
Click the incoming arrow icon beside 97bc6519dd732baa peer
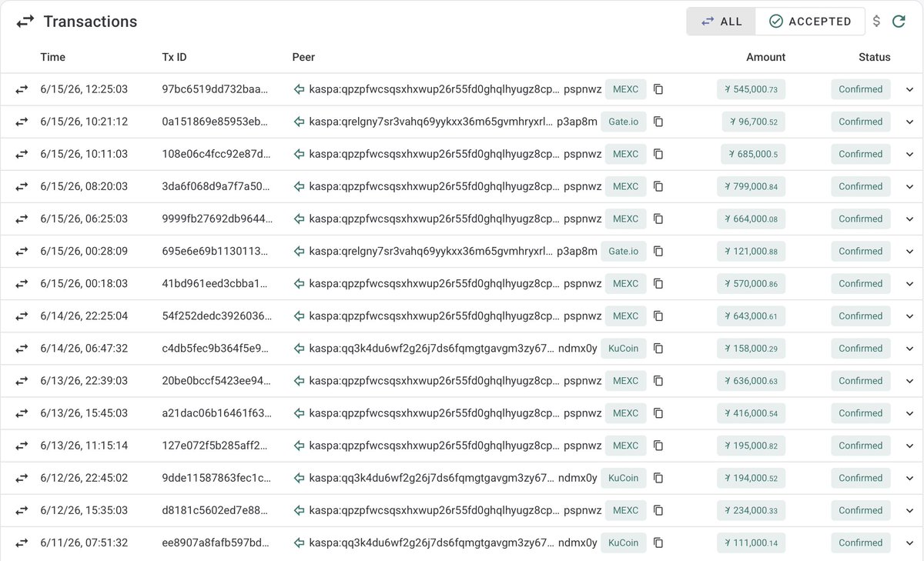(300, 89)
